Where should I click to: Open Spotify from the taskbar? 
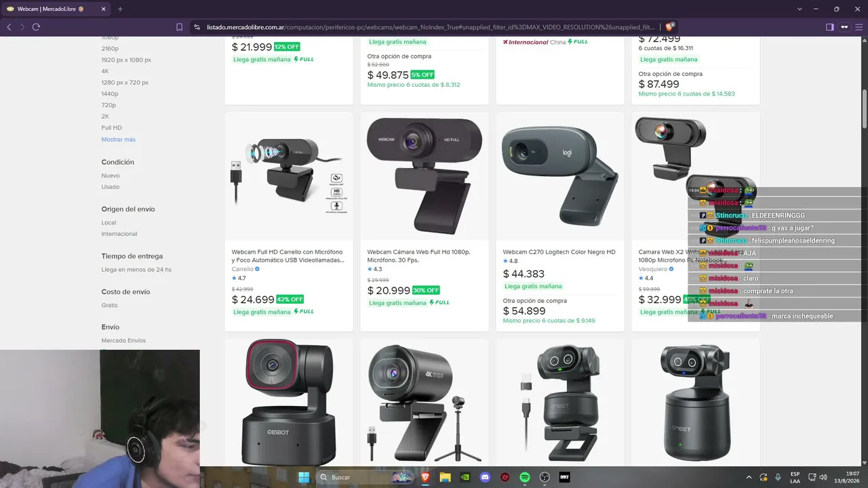pos(525,477)
